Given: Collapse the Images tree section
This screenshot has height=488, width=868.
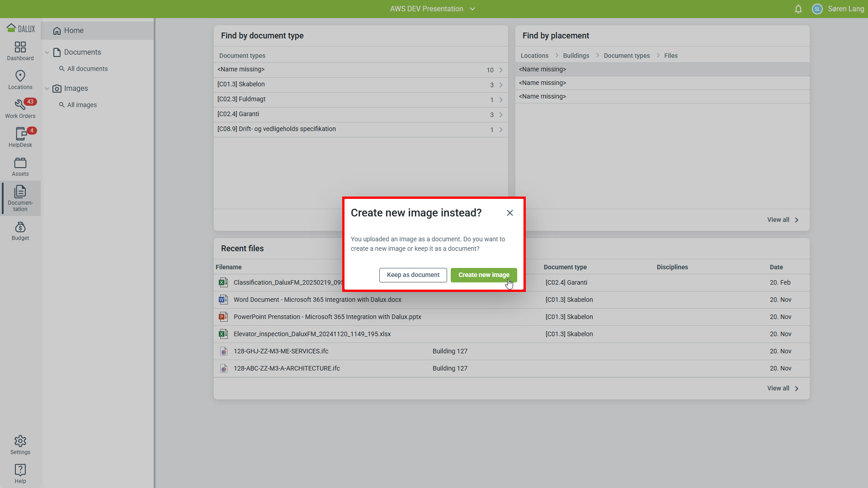Looking at the screenshot, I should click(47, 89).
